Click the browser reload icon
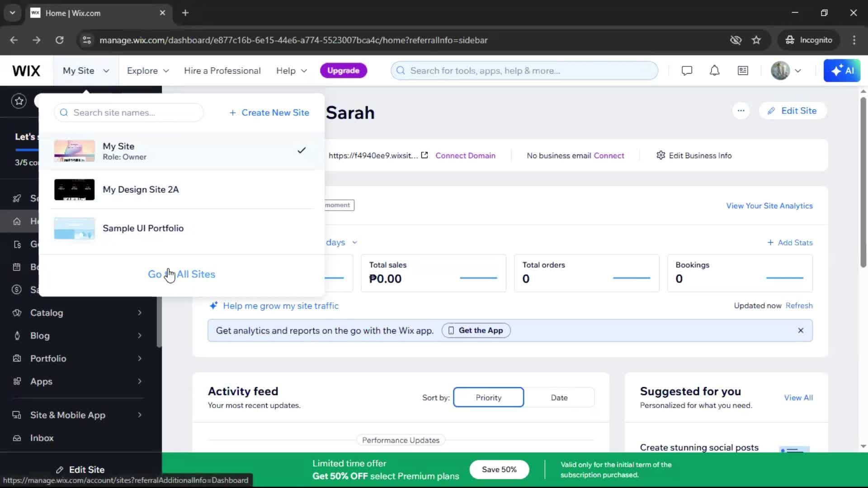The width and height of the screenshot is (868, 488). coord(59,40)
